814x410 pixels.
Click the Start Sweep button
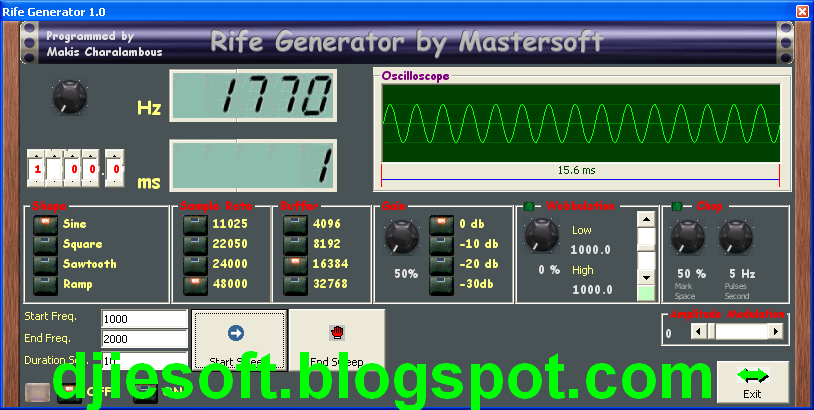tap(239, 340)
